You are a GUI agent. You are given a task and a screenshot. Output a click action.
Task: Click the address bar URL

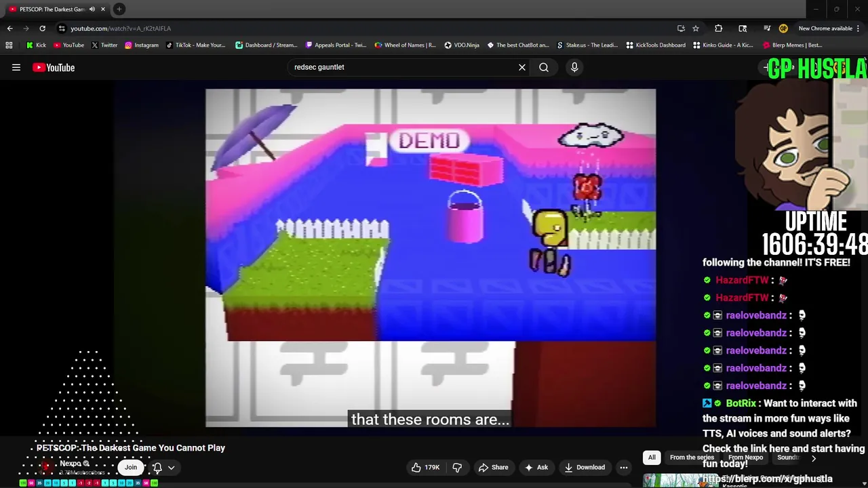pyautogui.click(x=121, y=28)
